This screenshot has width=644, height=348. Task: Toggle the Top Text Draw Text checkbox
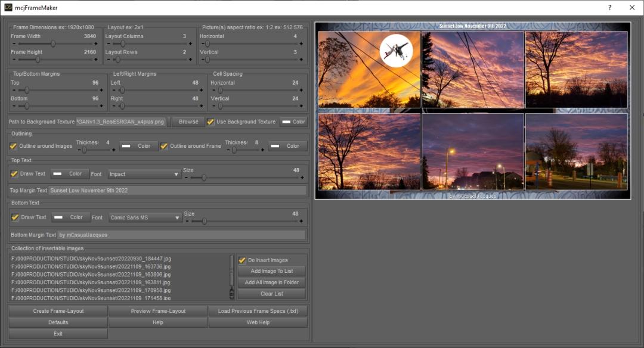tap(14, 174)
